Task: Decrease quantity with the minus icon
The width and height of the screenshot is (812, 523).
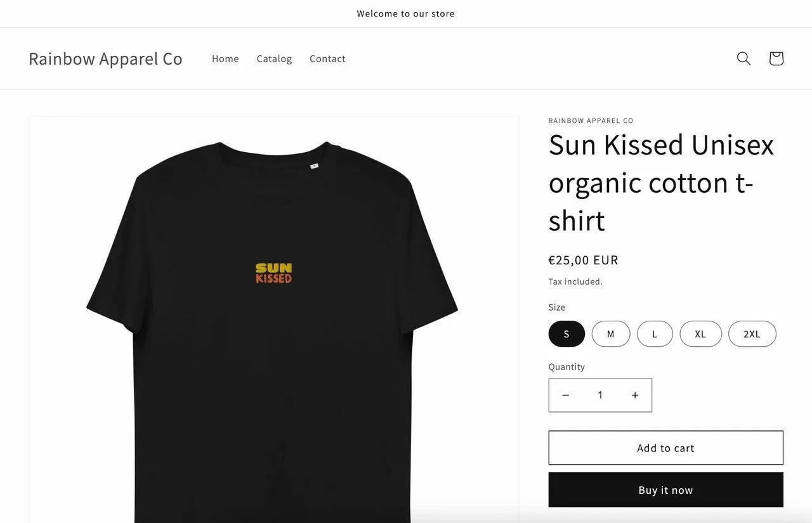Action: tap(565, 395)
